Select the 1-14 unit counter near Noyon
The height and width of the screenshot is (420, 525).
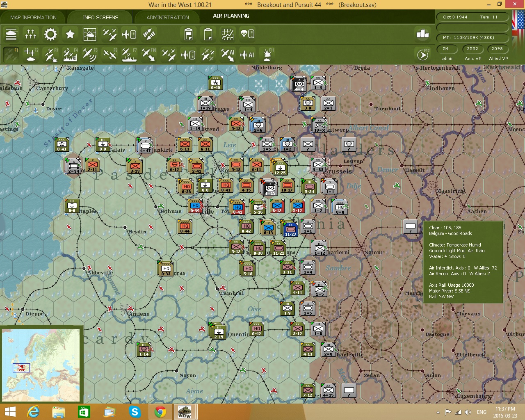[x=144, y=349]
